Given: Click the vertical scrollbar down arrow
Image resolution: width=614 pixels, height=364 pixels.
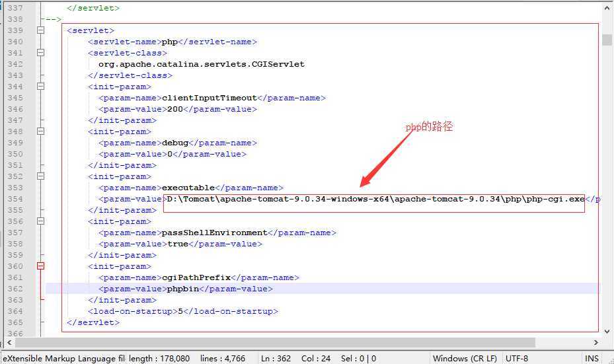Looking at the screenshot, I should (607, 332).
